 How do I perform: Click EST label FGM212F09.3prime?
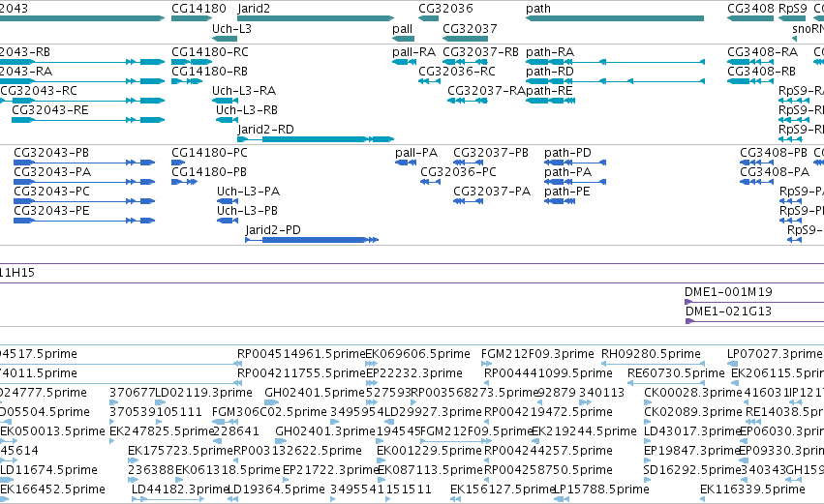click(537, 354)
